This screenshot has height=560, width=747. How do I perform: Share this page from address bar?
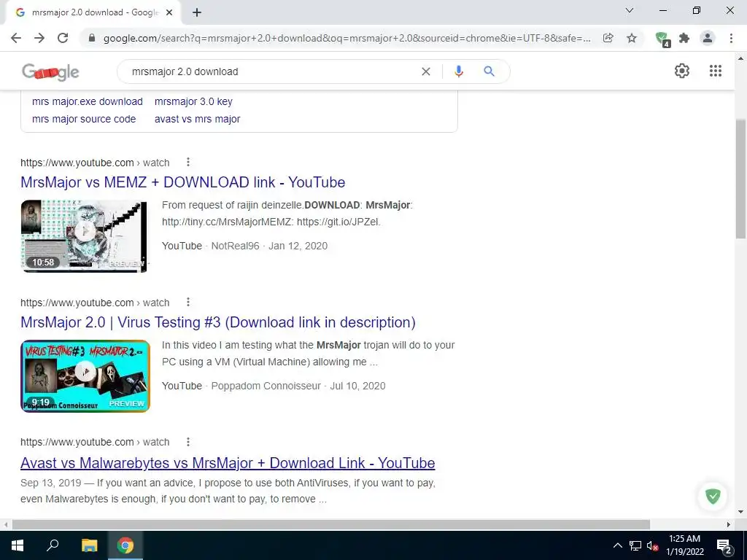[x=608, y=38]
